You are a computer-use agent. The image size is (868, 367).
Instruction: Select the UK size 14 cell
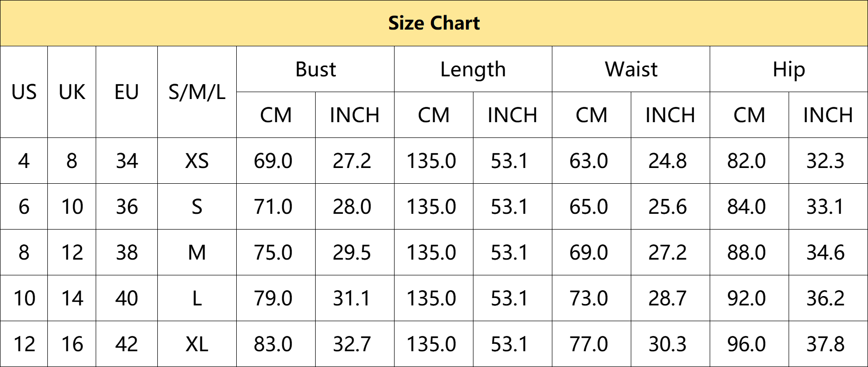(72, 299)
